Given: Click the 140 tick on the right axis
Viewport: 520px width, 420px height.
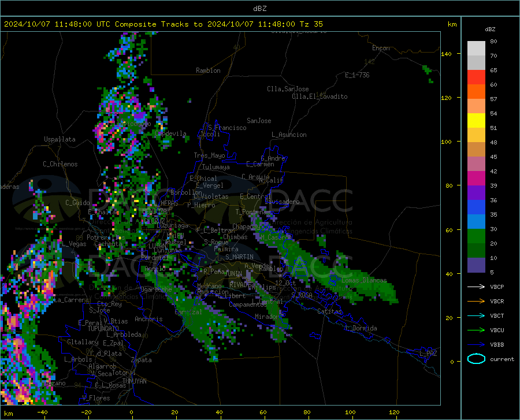Looking at the screenshot, I should (446, 54).
